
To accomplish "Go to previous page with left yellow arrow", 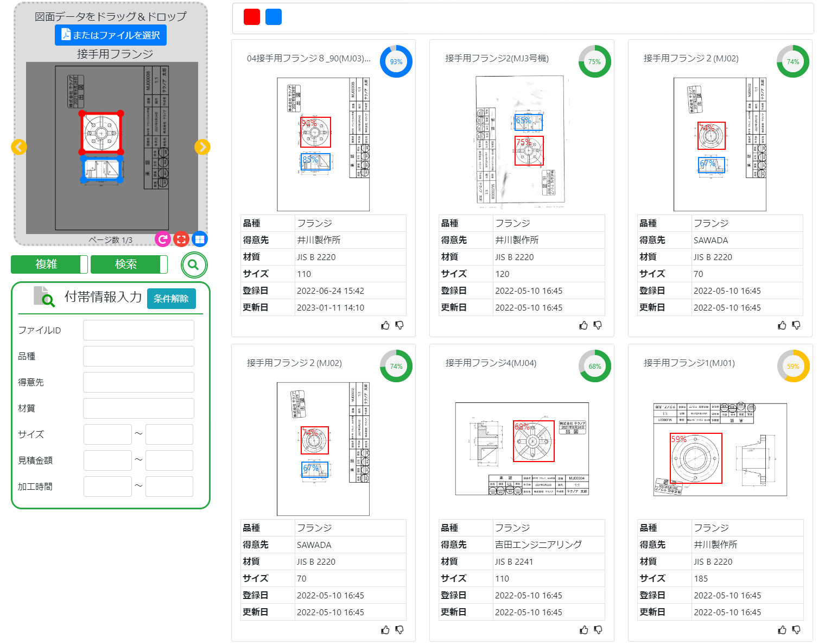I will [19, 147].
